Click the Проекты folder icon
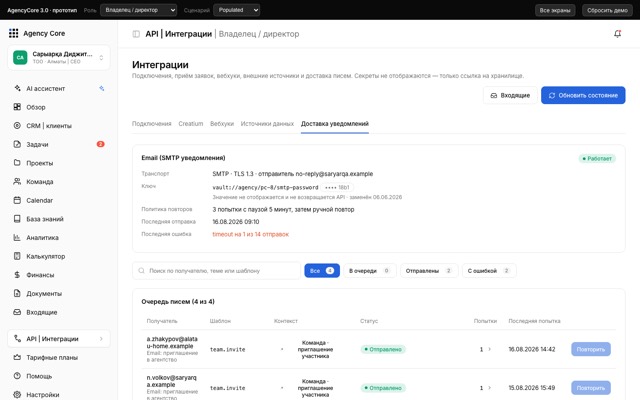 pos(17,163)
